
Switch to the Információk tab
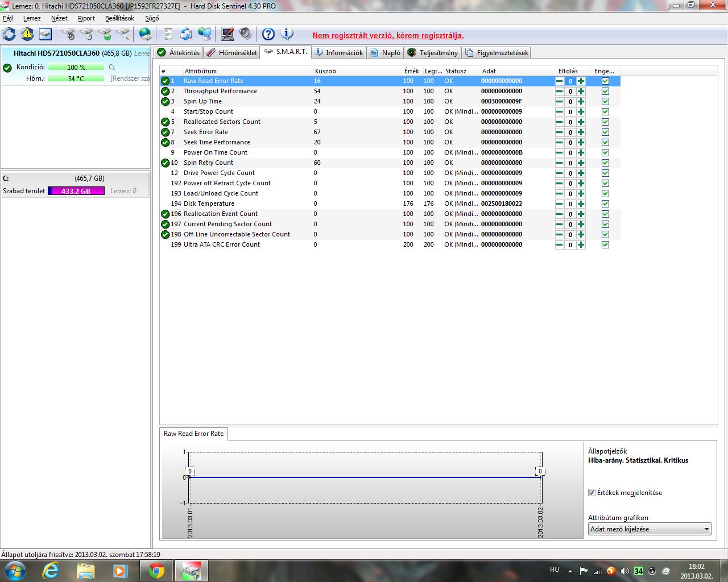338,53
